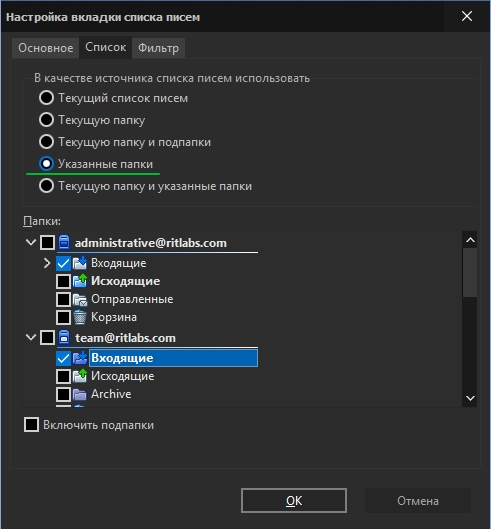
Task: Click the Отмена cancel button
Action: (x=418, y=501)
